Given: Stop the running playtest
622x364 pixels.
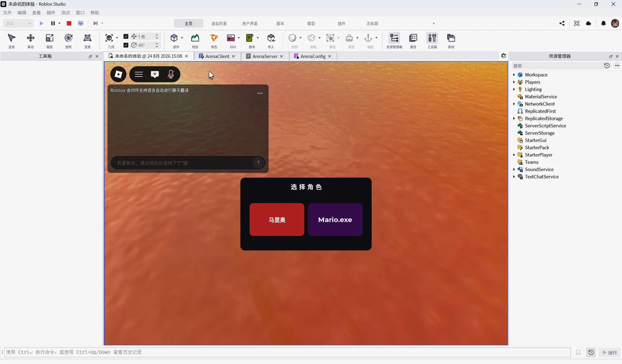Looking at the screenshot, I should tap(69, 23).
